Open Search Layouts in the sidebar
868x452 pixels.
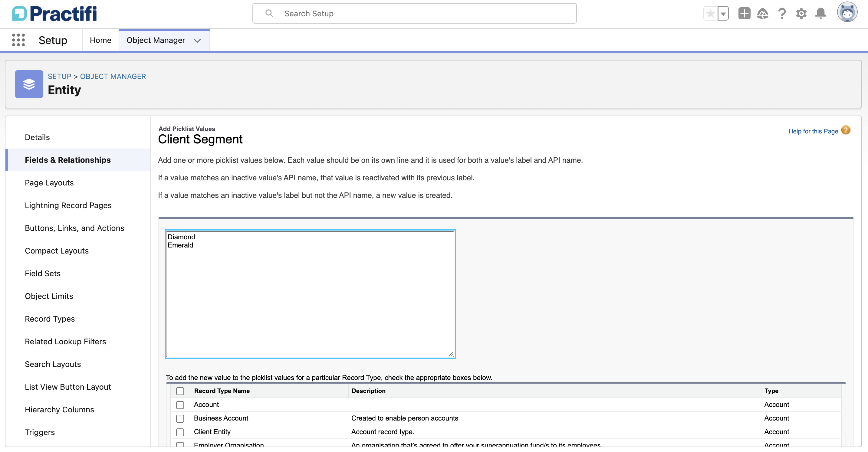[x=53, y=364]
